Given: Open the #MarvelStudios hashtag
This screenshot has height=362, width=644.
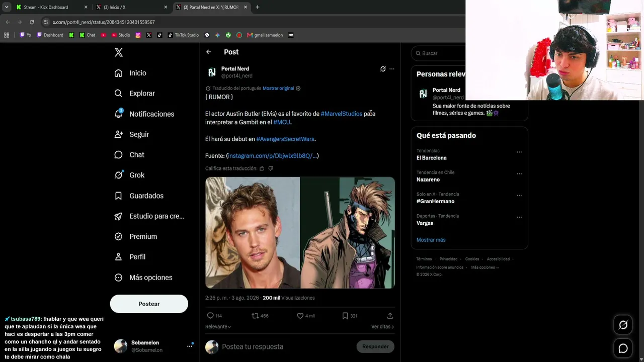Looking at the screenshot, I should tap(341, 114).
